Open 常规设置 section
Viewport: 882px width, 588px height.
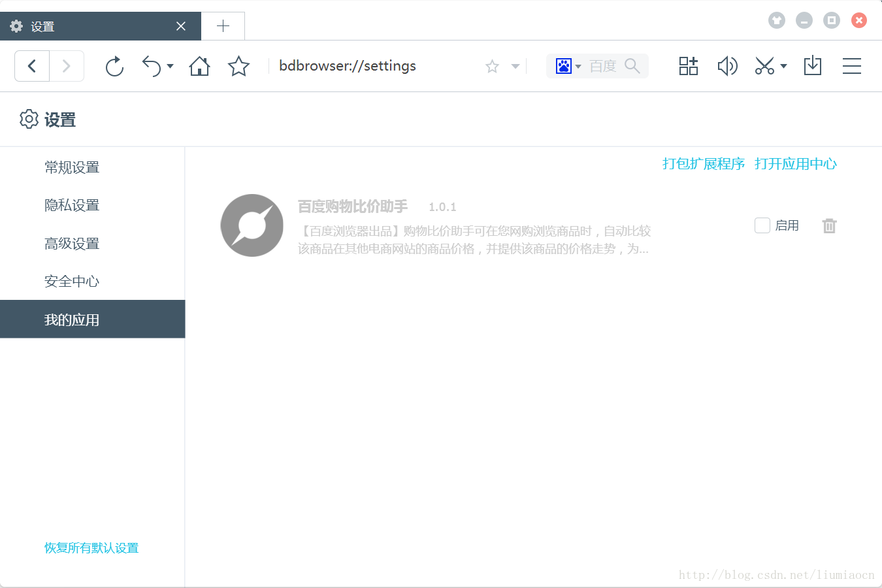(x=92, y=167)
